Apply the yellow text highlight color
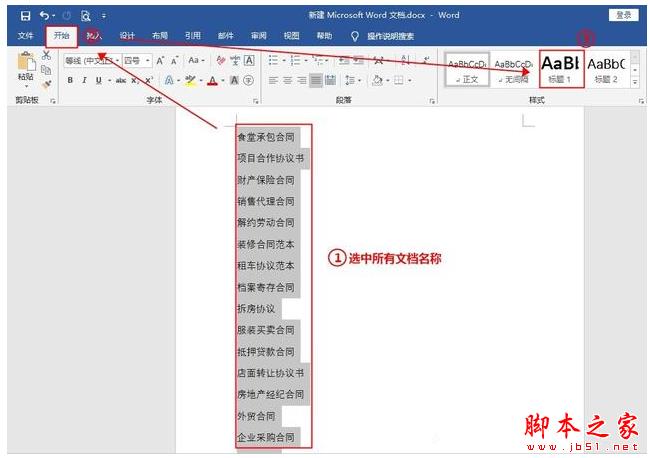The height and width of the screenshot is (458, 650). point(190,80)
